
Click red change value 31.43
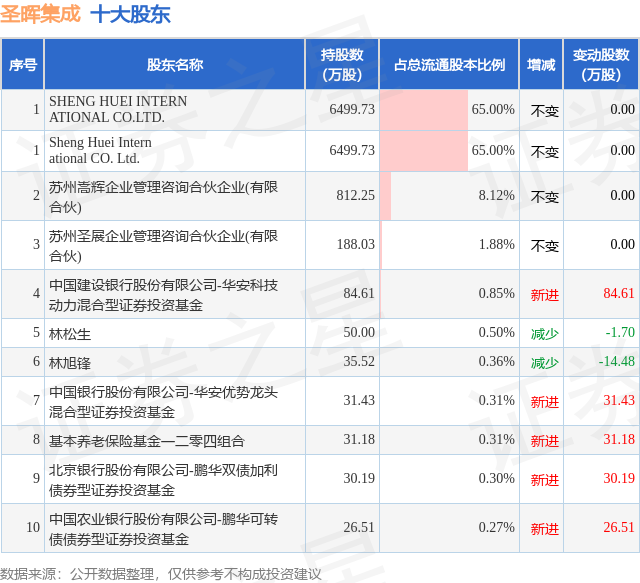click(619, 400)
